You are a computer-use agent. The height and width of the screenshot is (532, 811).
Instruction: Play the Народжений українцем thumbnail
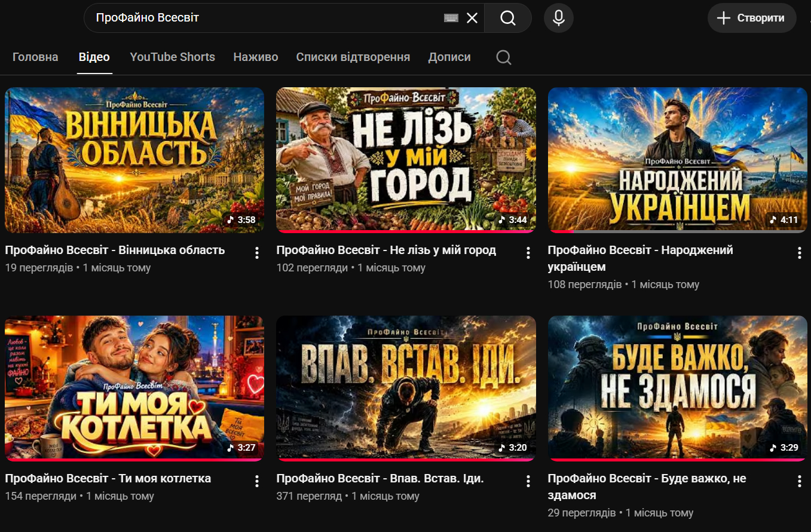[x=677, y=160]
